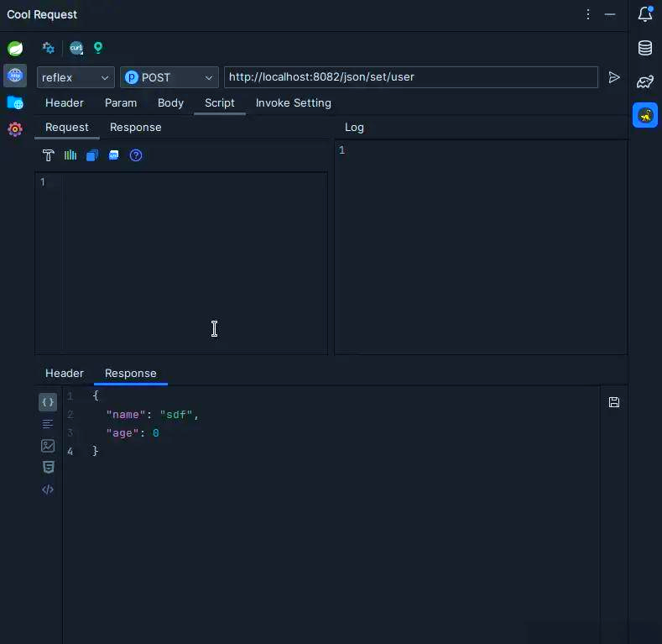662x644 pixels.
Task: Open script help question mark icon
Action: (x=136, y=155)
